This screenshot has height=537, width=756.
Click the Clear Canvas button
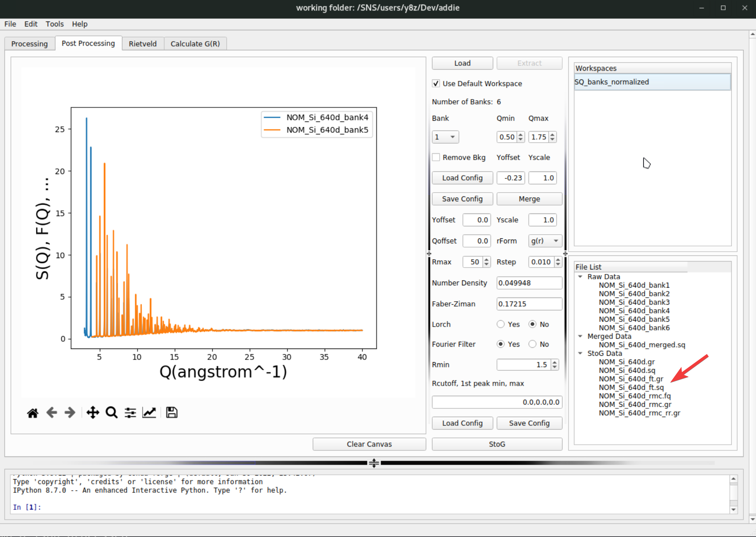[369, 444]
